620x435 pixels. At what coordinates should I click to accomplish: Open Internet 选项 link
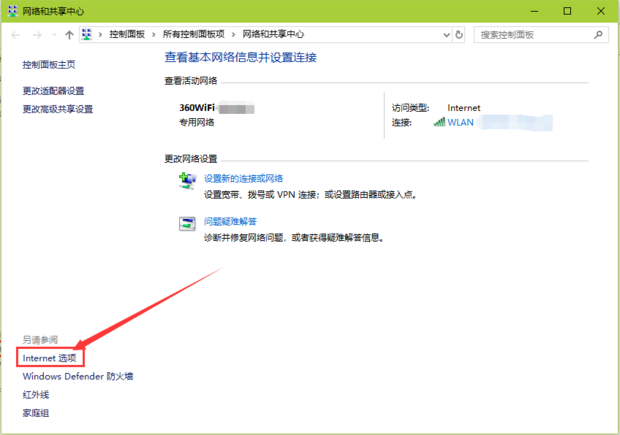coord(50,357)
